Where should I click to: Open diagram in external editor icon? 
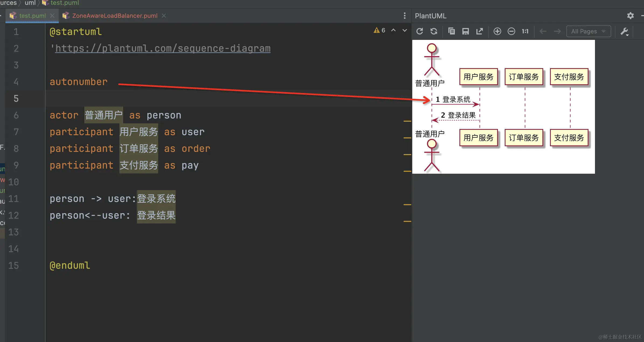pyautogui.click(x=480, y=31)
